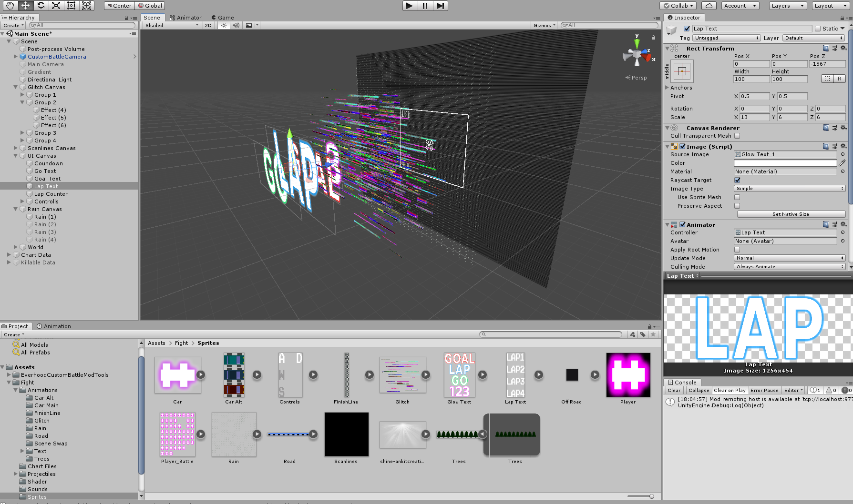Select the Rotate tool

41,6
